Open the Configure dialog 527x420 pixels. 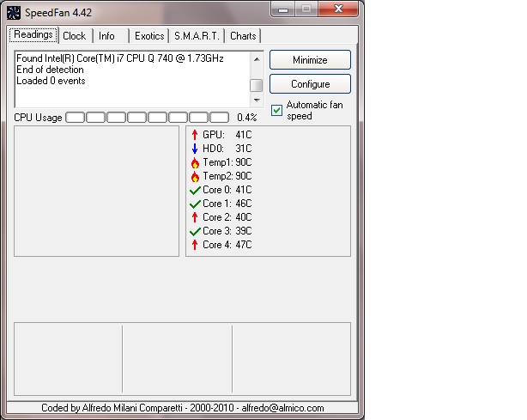tap(310, 84)
